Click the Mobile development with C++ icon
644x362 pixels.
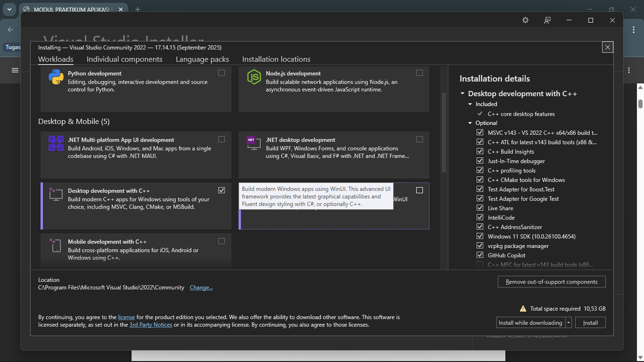point(56,245)
